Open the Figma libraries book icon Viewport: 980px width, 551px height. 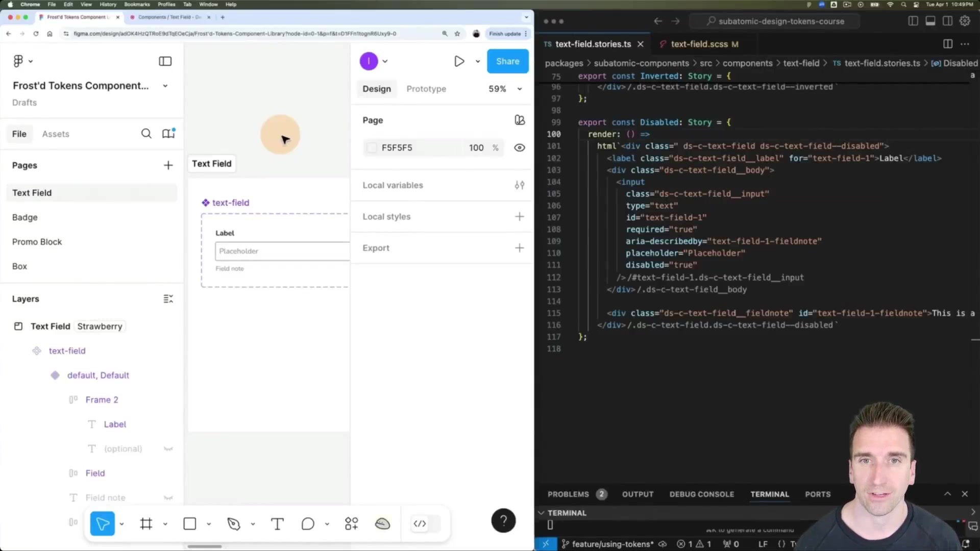168,133
